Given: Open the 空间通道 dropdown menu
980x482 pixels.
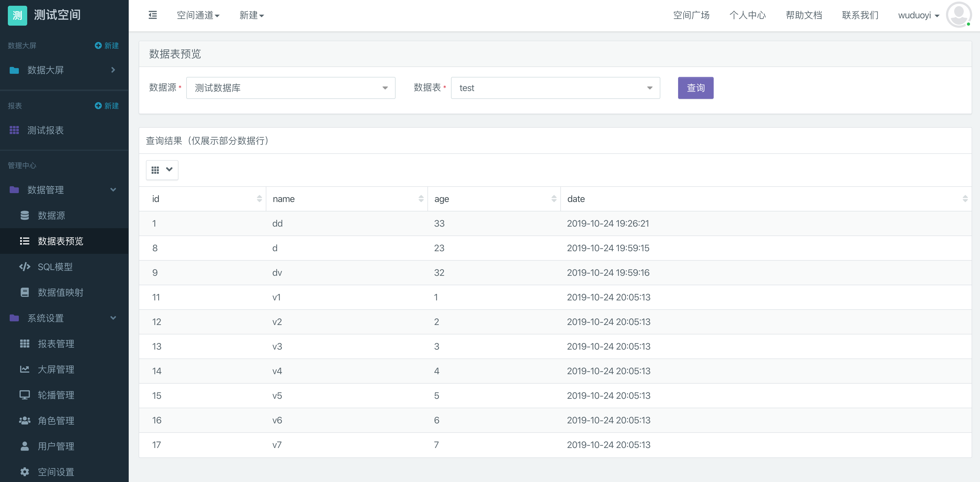Looking at the screenshot, I should pos(198,15).
